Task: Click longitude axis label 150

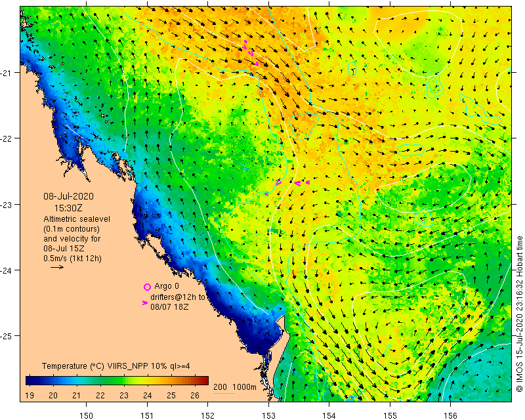Action: 87,415
